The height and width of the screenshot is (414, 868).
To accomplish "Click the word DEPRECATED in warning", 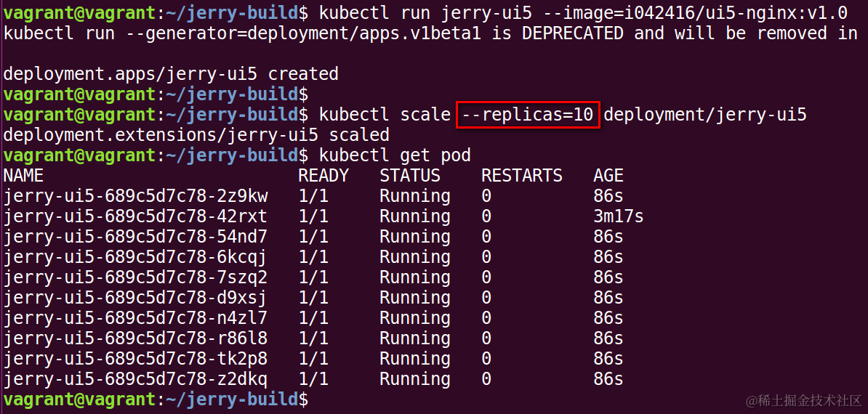I will [573, 33].
